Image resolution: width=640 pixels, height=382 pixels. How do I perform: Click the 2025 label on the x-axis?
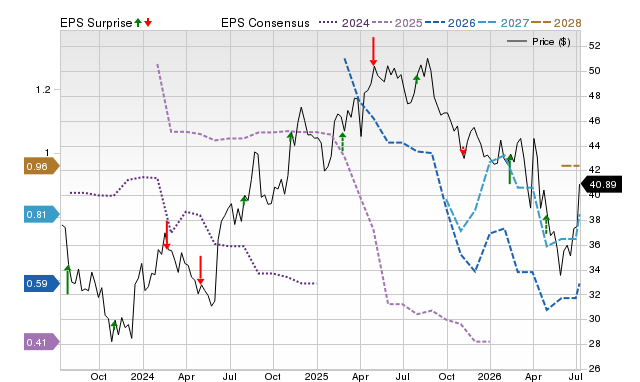coord(316,376)
